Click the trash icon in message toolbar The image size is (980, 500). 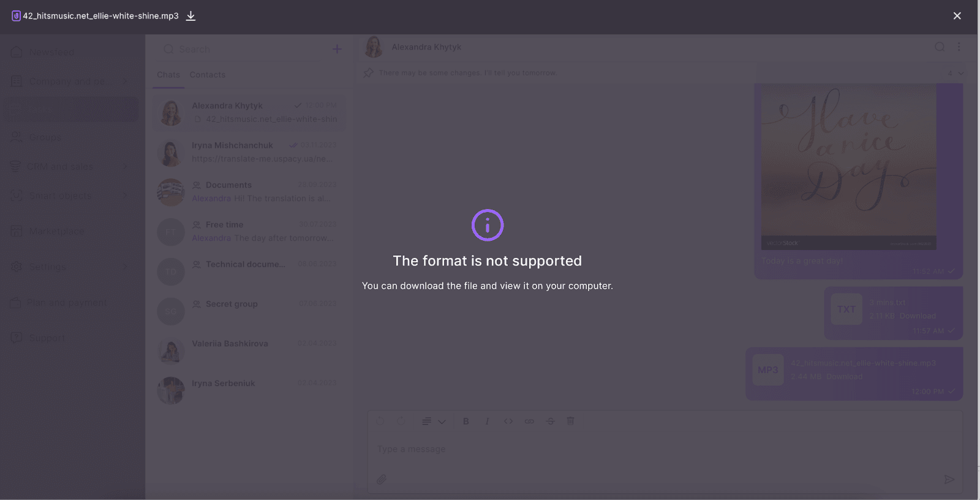click(x=570, y=421)
